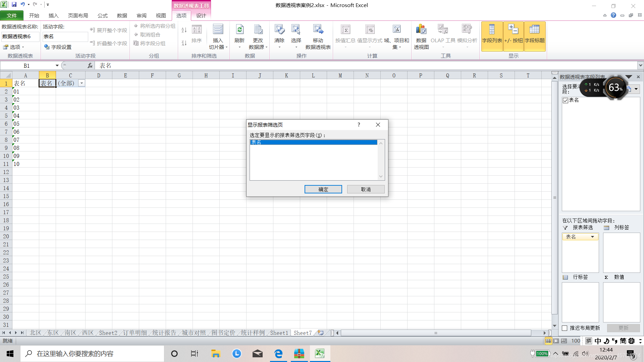Image resolution: width=644 pixels, height=362 pixels.
Task: Expand the 表名 dropdown in report filter area
Action: pyautogui.click(x=592, y=237)
